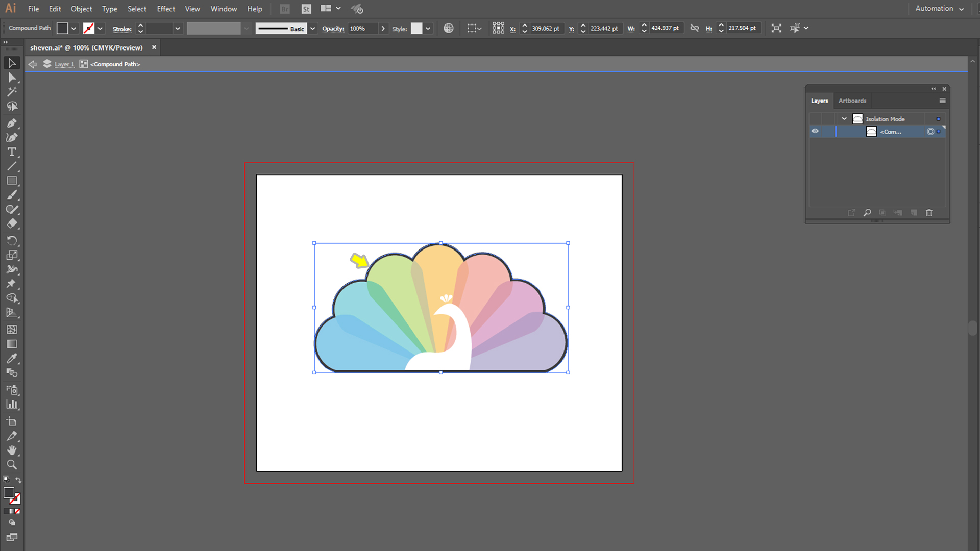The height and width of the screenshot is (551, 980).
Task: Select the Blend tool
Action: click(x=12, y=372)
